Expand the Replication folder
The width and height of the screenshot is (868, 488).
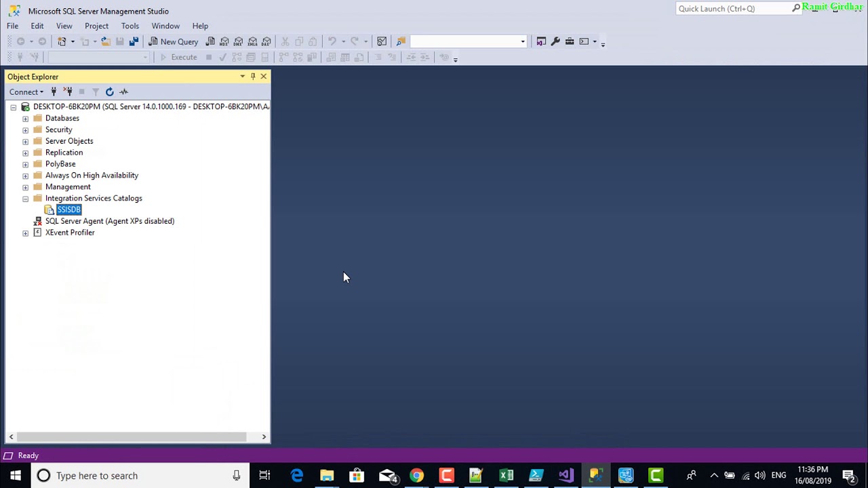tap(26, 153)
